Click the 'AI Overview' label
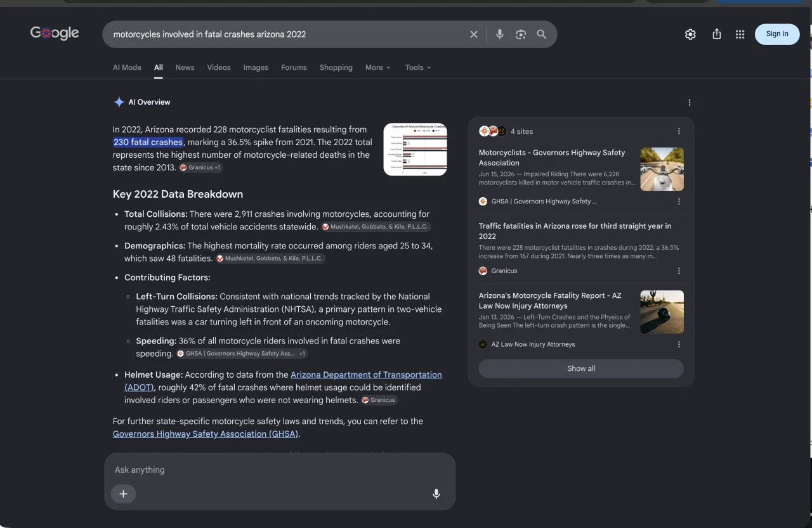The height and width of the screenshot is (528, 812). point(149,102)
